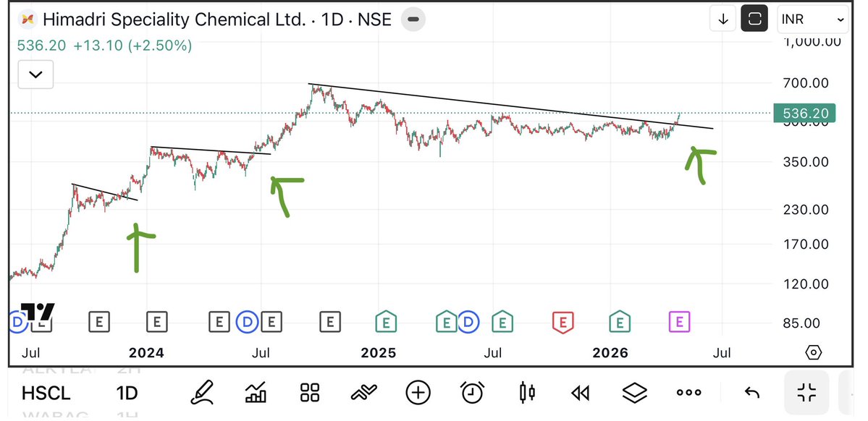
Task: Tap the Himadri company logo icon
Action: 27,20
